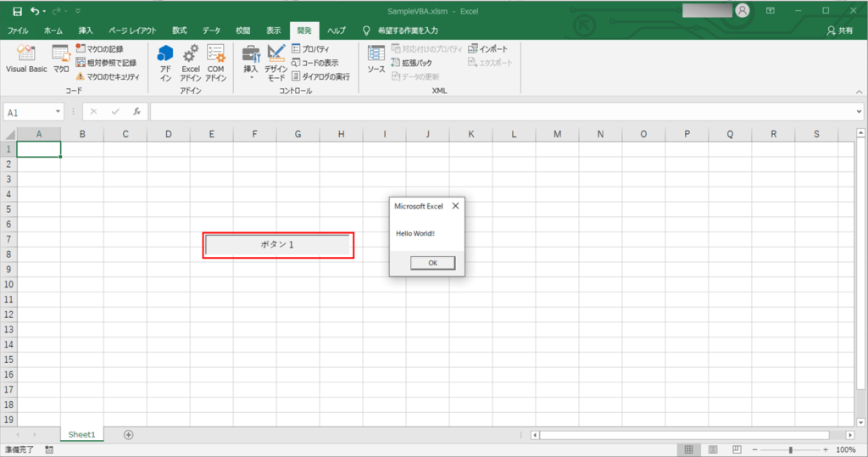This screenshot has width=868, height=457.
Task: Click the horizontal scrollbar left arrow
Action: [x=535, y=435]
